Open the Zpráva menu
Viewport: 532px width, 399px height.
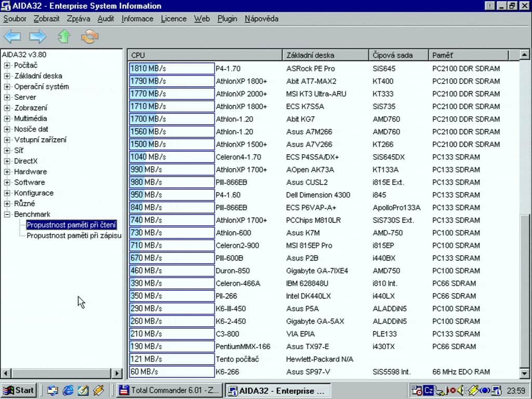[78, 19]
